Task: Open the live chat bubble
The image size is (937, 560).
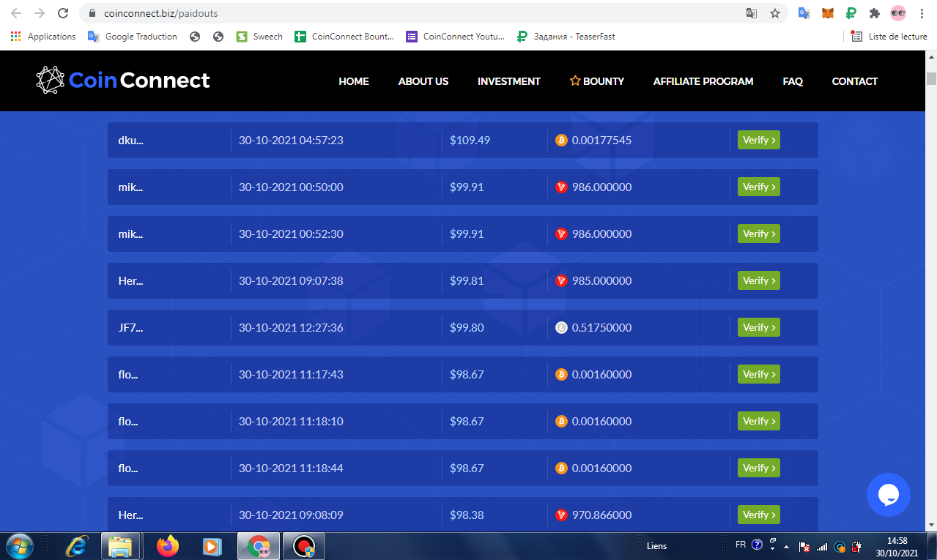Action: click(888, 495)
